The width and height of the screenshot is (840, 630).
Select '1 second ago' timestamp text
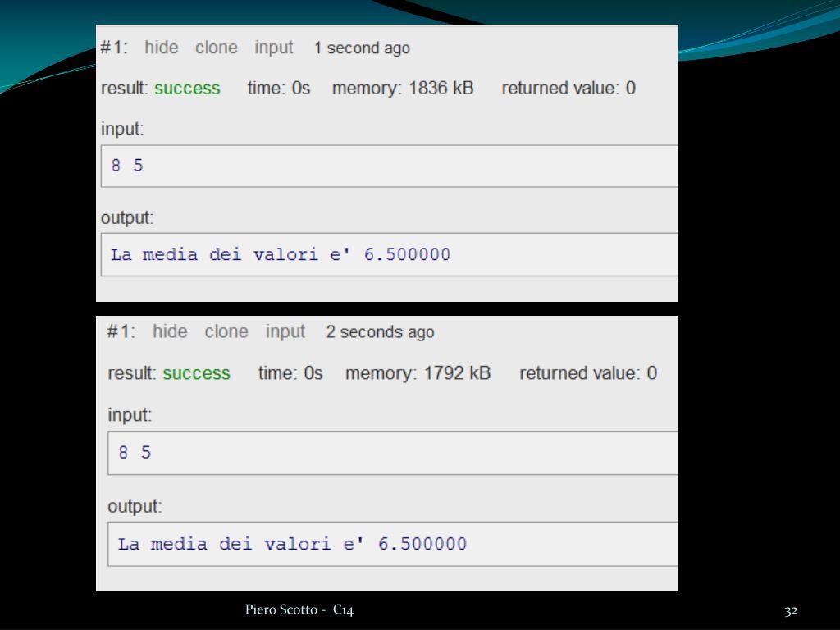(362, 48)
